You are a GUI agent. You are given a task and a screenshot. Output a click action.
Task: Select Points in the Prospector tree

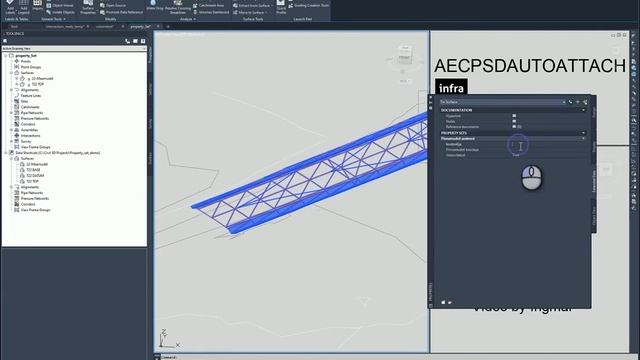[26, 61]
